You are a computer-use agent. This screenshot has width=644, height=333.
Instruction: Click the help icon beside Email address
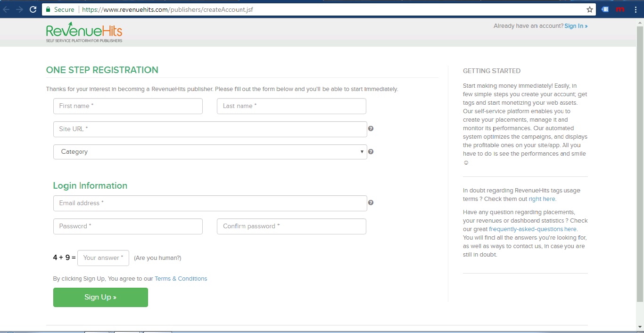(x=371, y=202)
